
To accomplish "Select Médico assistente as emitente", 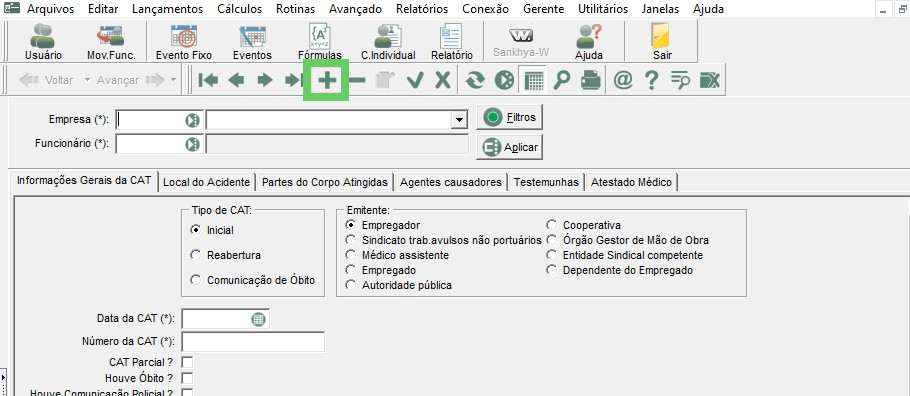I will pyautogui.click(x=350, y=255).
